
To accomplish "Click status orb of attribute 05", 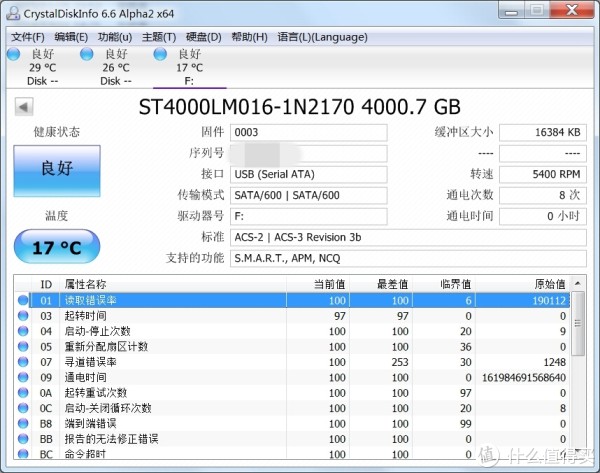I will click(x=23, y=346).
